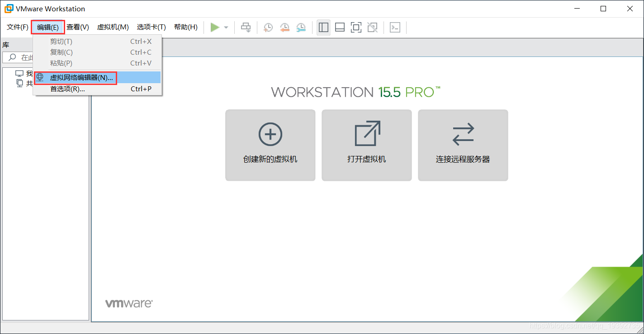Minimize the VMware Workstation window
This screenshot has height=334, width=644.
577,9
